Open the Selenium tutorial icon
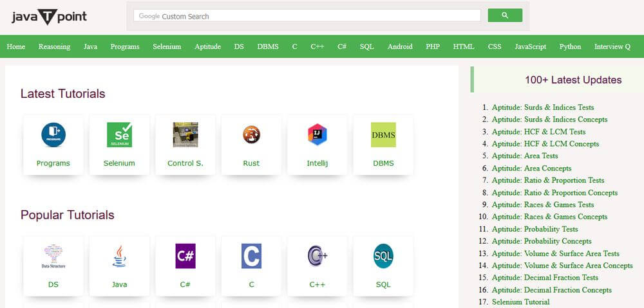This screenshot has height=308, width=644. tap(119, 135)
